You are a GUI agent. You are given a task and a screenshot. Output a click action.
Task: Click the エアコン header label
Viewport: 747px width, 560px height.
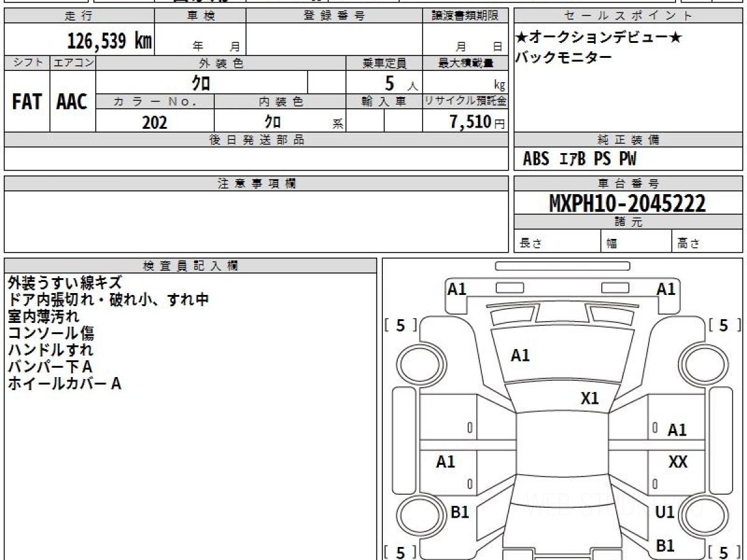click(73, 63)
